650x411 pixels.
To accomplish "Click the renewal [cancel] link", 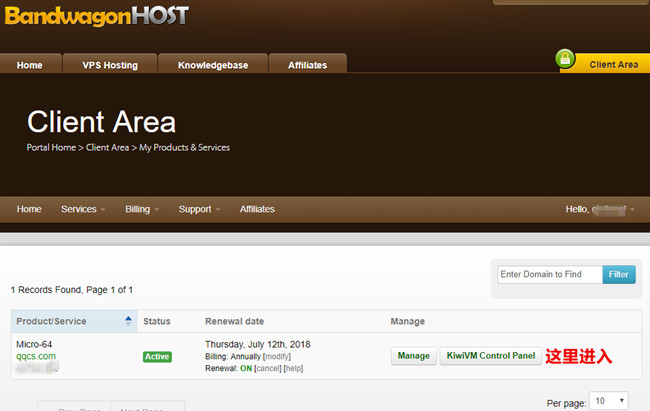I will coord(268,368).
